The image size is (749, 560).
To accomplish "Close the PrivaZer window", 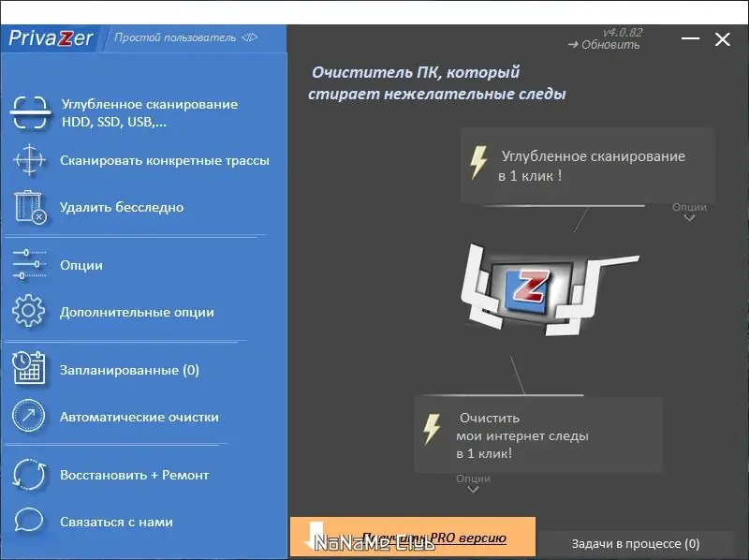I will pos(722,38).
